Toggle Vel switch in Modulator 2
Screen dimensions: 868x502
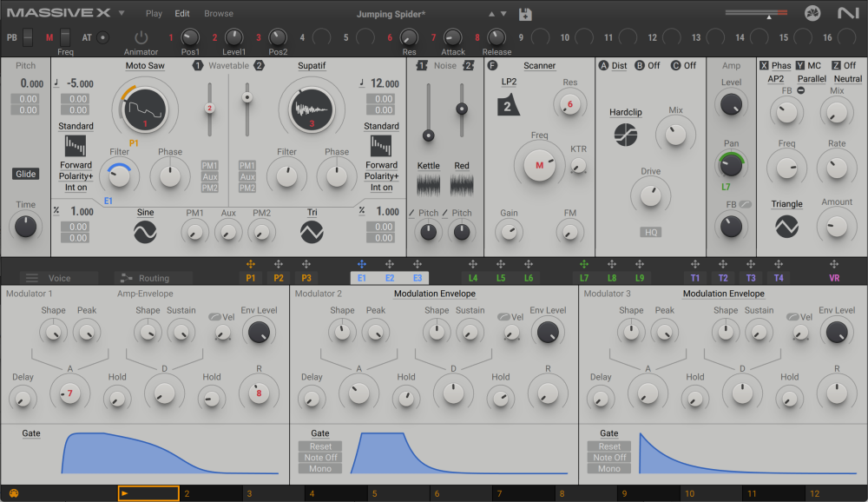click(503, 317)
